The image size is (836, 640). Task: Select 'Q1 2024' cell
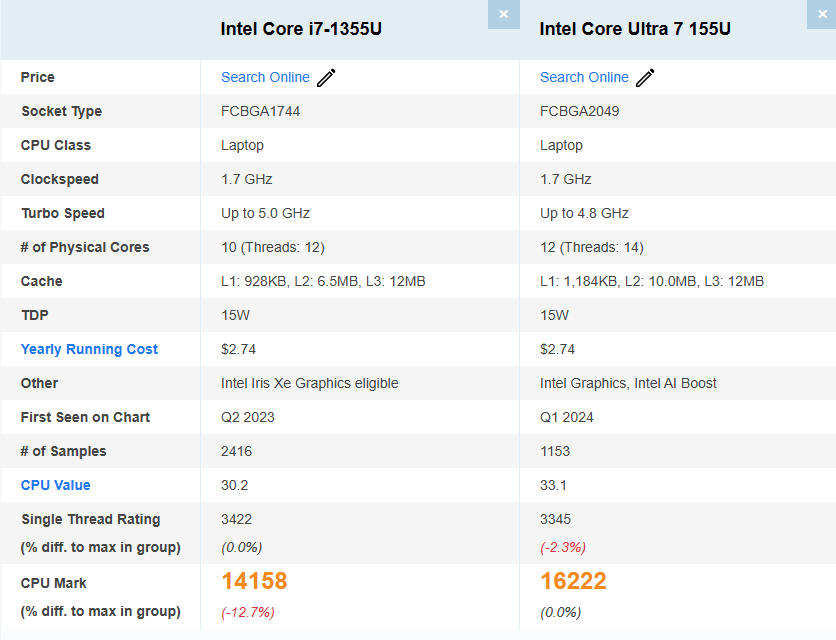tap(566, 417)
